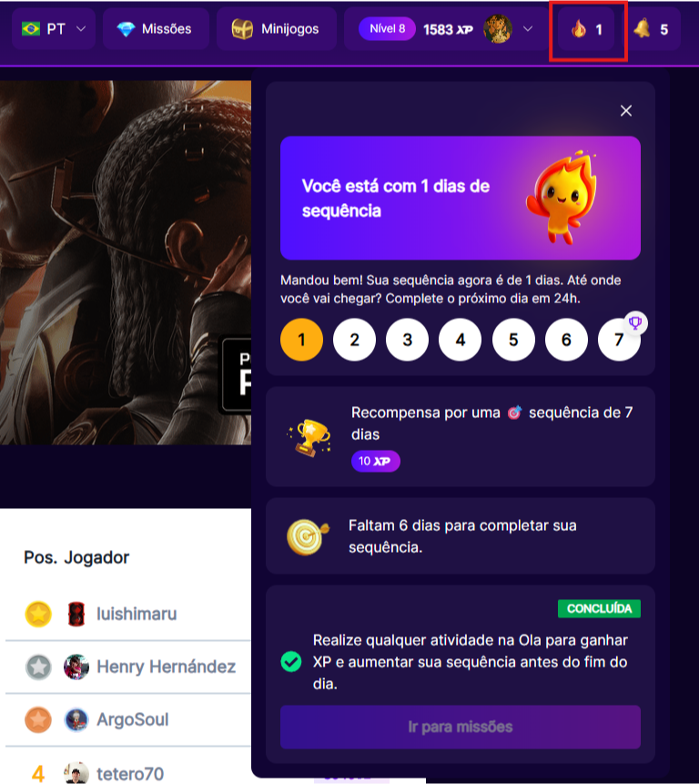The height and width of the screenshot is (784, 699).
Task: Expand the profile chevron next to avatar
Action: tap(528, 29)
